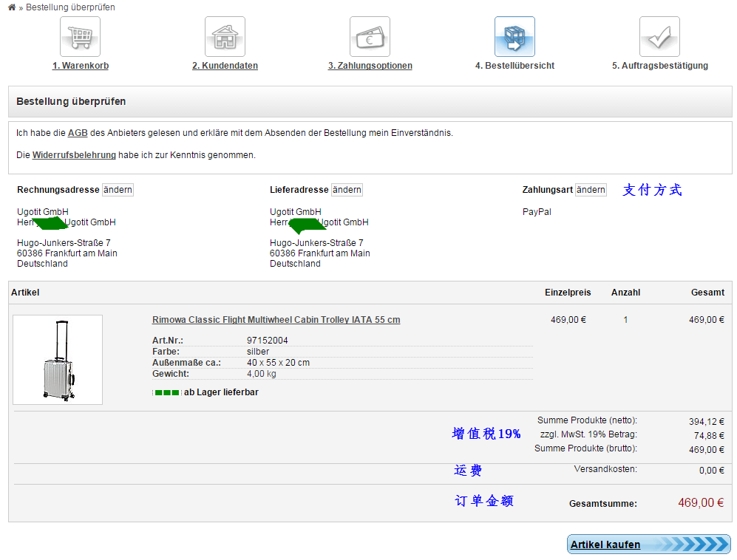Open the AGB terms link

(x=78, y=133)
